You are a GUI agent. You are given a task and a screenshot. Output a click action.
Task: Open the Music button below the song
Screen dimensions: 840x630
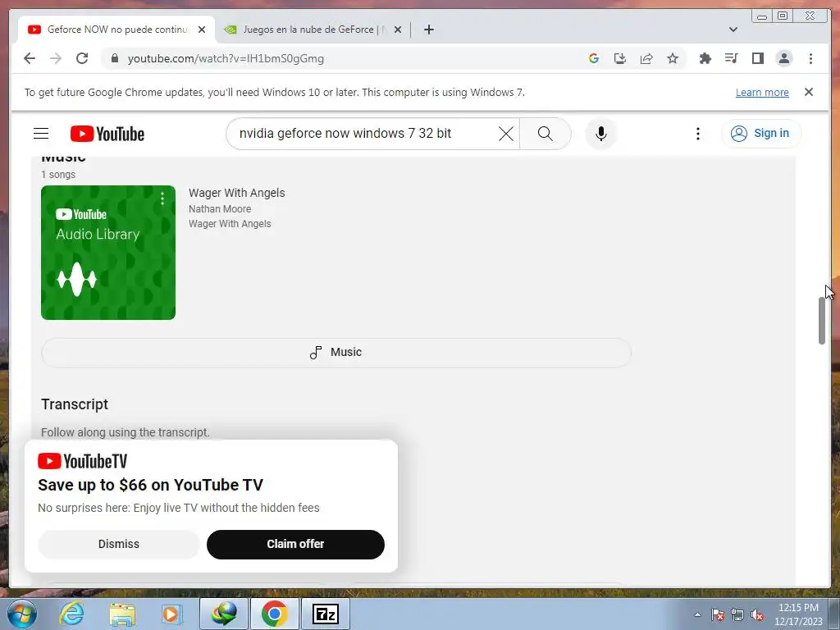click(x=336, y=352)
